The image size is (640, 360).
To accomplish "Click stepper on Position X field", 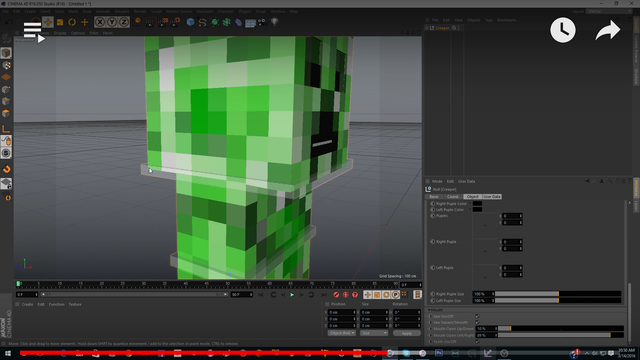I will (x=354, y=313).
